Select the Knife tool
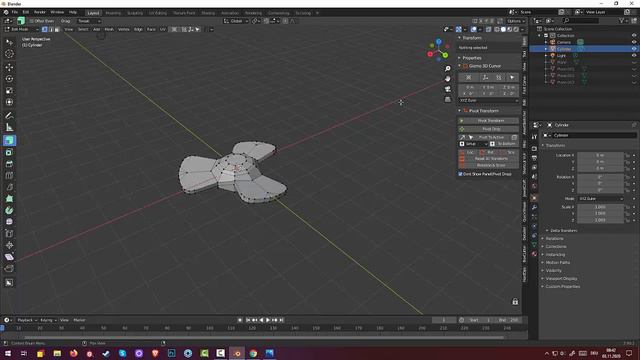Image resolution: width=640 pixels, height=360 pixels. click(x=9, y=187)
